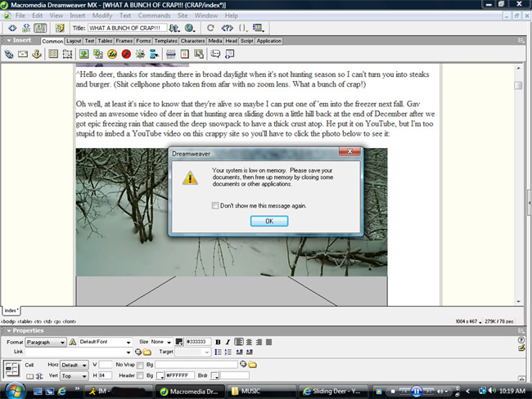The image size is (532, 399).
Task: Open the Modify menu
Action: point(102,16)
